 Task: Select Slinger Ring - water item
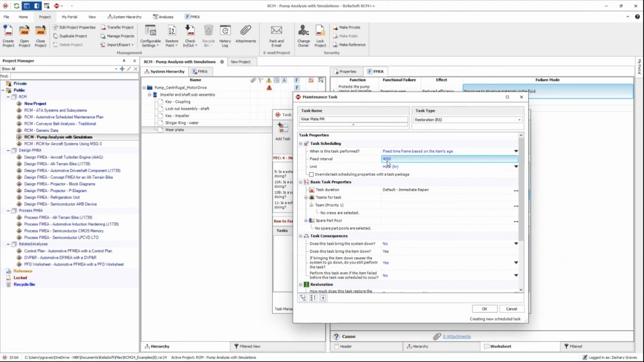coord(182,123)
